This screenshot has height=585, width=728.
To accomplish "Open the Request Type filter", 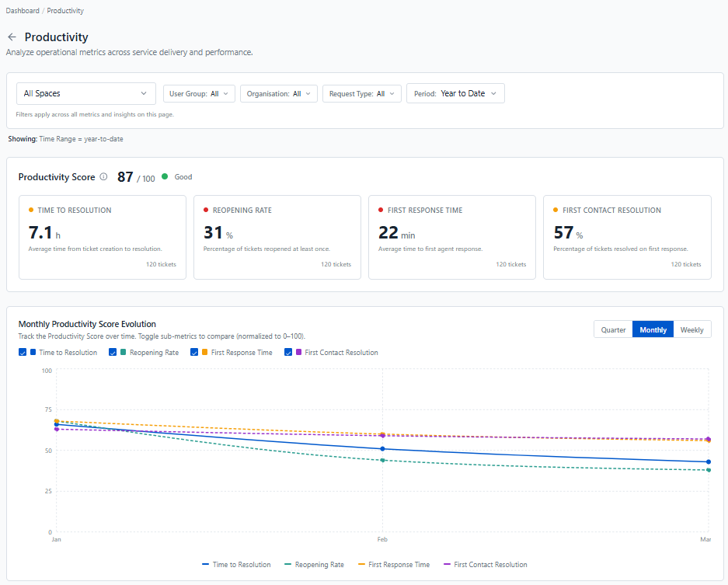I will 362,94.
